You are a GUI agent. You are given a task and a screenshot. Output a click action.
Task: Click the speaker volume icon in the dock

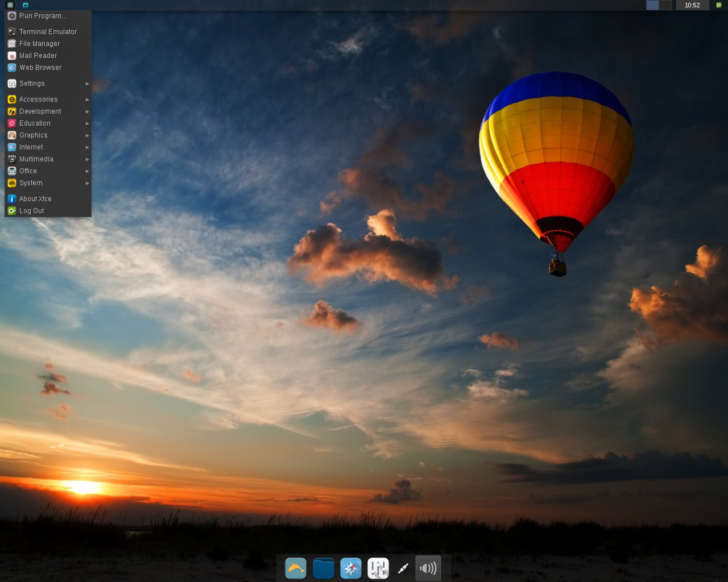(x=428, y=568)
